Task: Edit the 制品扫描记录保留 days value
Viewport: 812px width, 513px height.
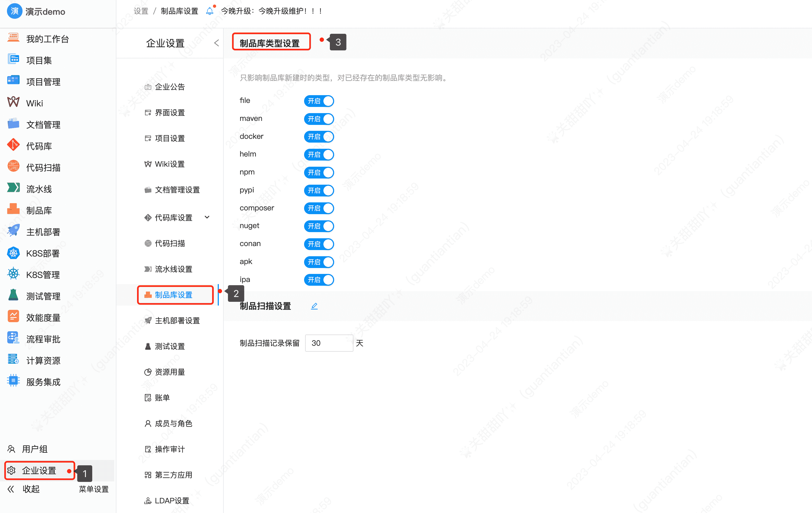Action: click(x=329, y=343)
